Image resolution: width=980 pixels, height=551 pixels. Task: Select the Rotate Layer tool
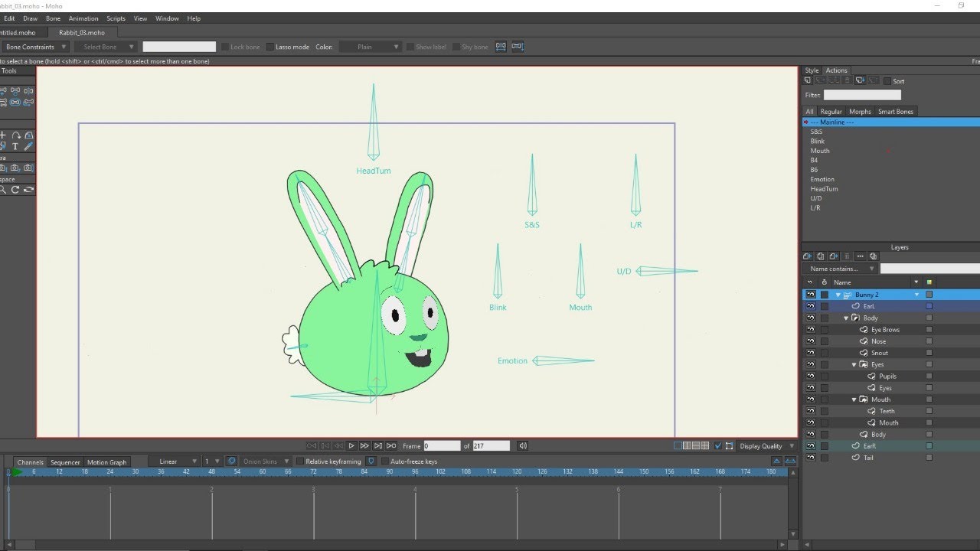coord(15,135)
